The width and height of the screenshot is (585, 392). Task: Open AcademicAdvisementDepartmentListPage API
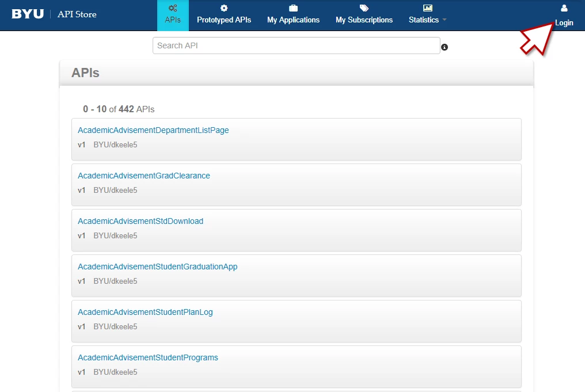[x=153, y=130]
